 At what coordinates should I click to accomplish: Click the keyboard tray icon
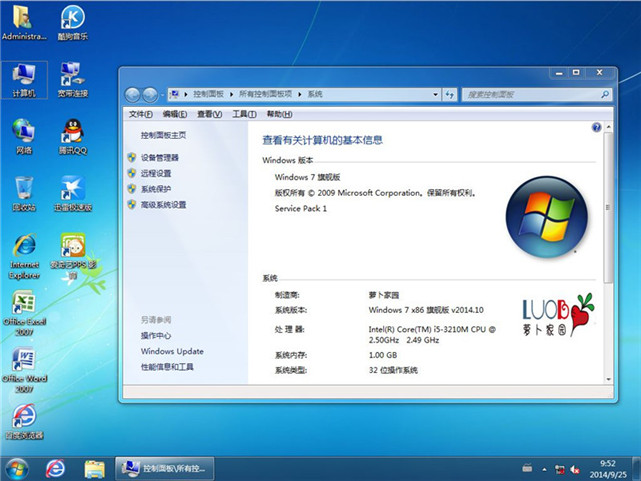click(527, 468)
